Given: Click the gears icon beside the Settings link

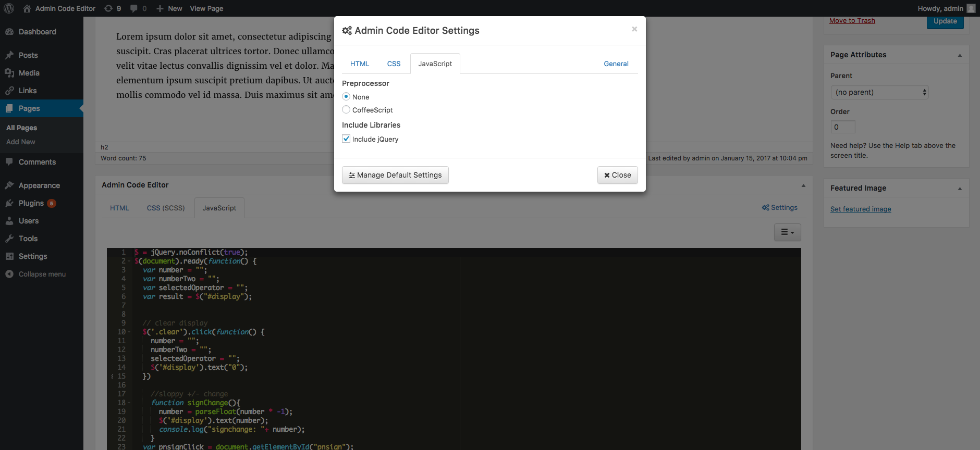Looking at the screenshot, I should click(765, 207).
